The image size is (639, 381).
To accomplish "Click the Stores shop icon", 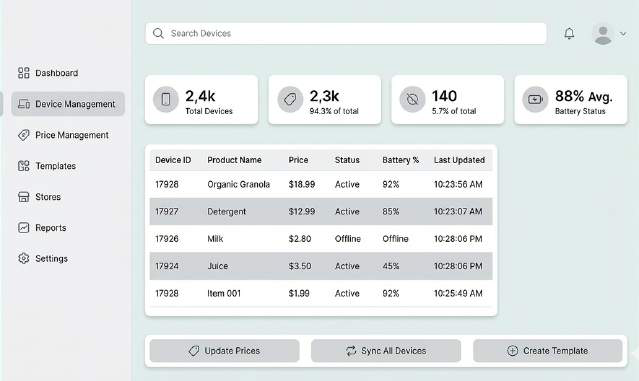I will [x=24, y=197].
